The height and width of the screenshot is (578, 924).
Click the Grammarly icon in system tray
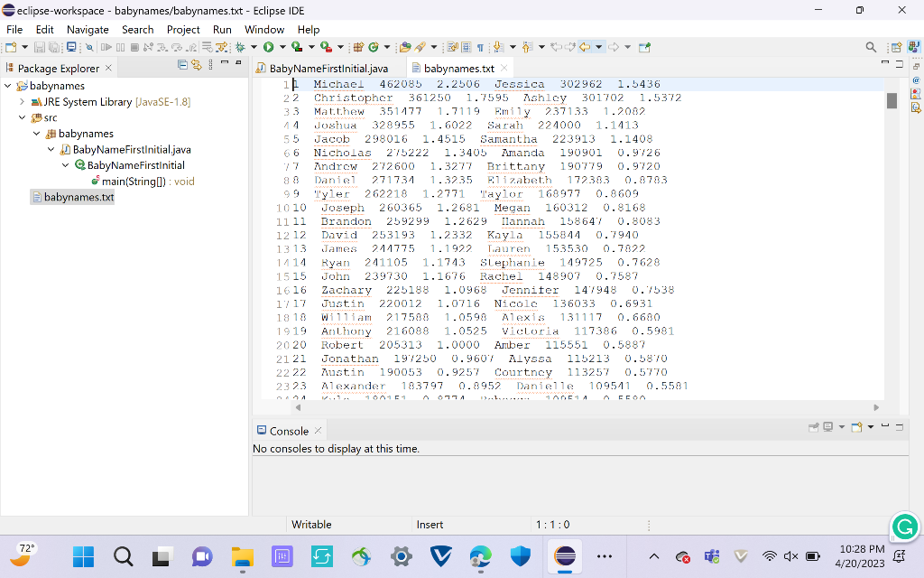coord(905,527)
